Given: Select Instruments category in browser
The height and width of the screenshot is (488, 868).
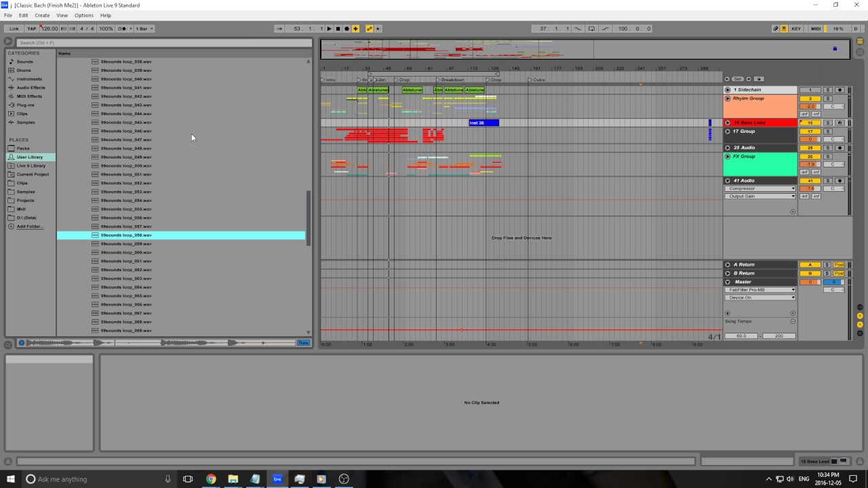Looking at the screenshot, I should [29, 79].
